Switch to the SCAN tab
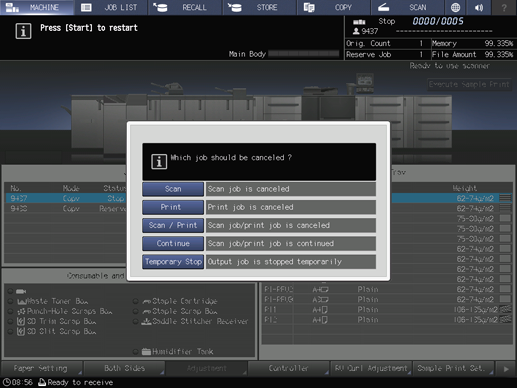 [408, 7]
